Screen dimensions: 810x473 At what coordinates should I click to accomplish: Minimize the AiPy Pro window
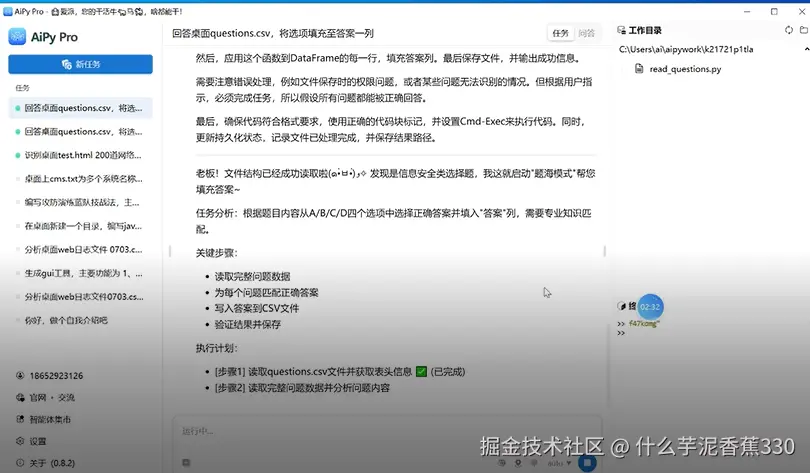point(747,11)
